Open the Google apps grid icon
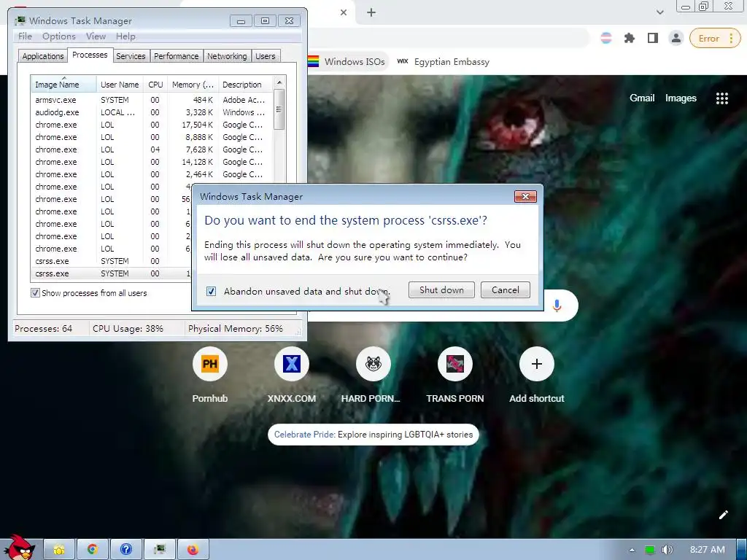 click(721, 98)
